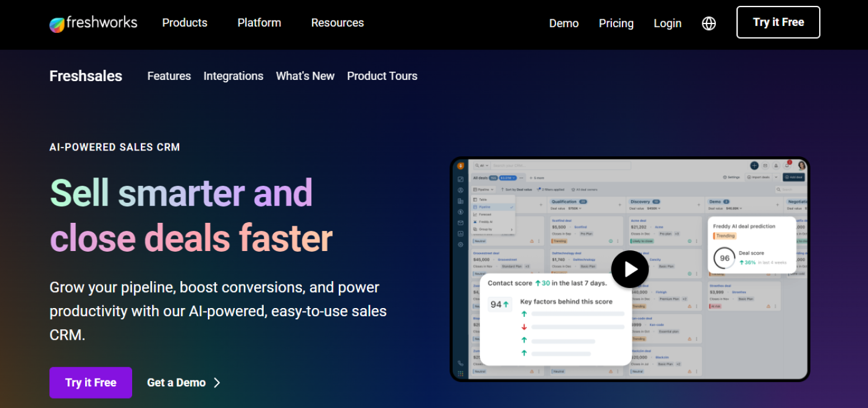Go to the Demo page link
Viewport: 868px width, 408px height.
coord(564,24)
